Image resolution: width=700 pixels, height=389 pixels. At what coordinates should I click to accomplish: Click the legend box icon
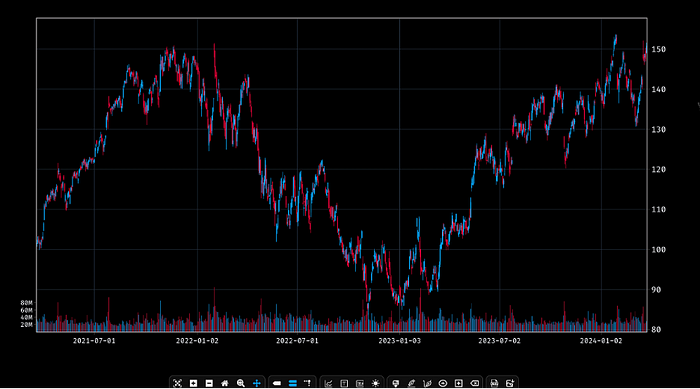coord(359,383)
